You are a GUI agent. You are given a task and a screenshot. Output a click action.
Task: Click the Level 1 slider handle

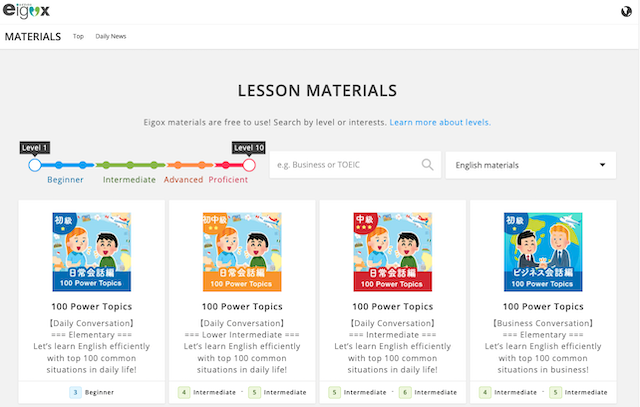click(35, 165)
